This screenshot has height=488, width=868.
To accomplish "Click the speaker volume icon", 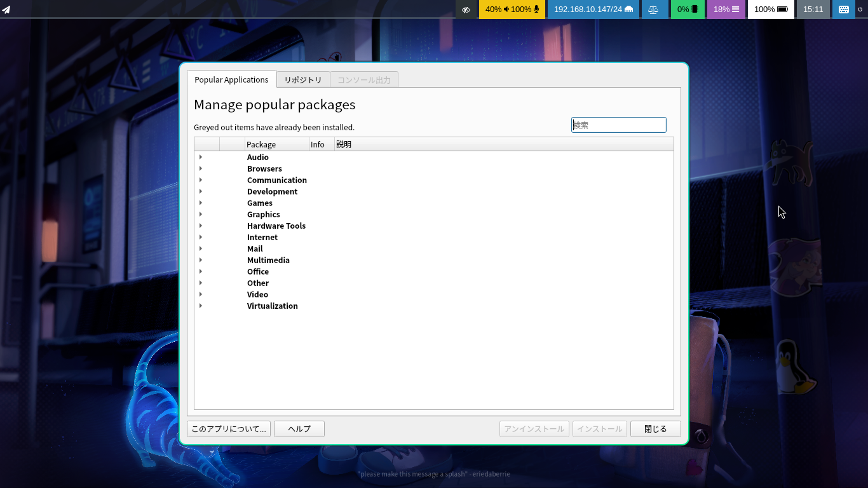I will (506, 10).
